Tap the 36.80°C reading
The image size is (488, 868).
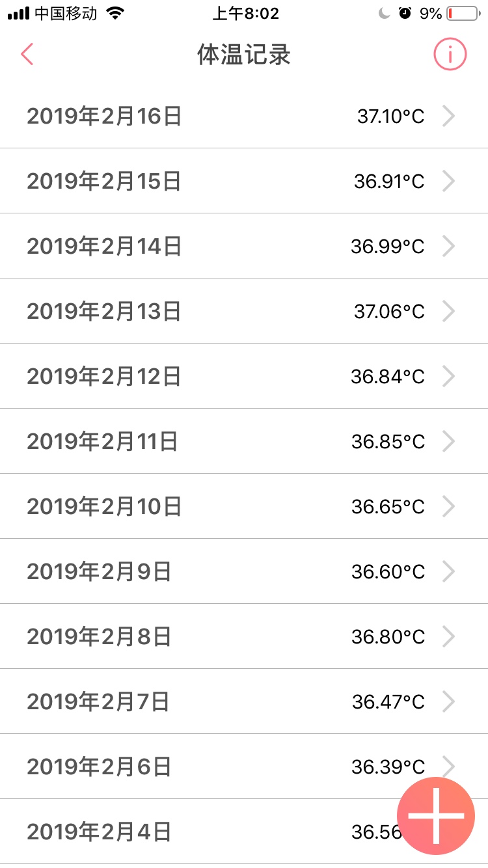pos(388,637)
